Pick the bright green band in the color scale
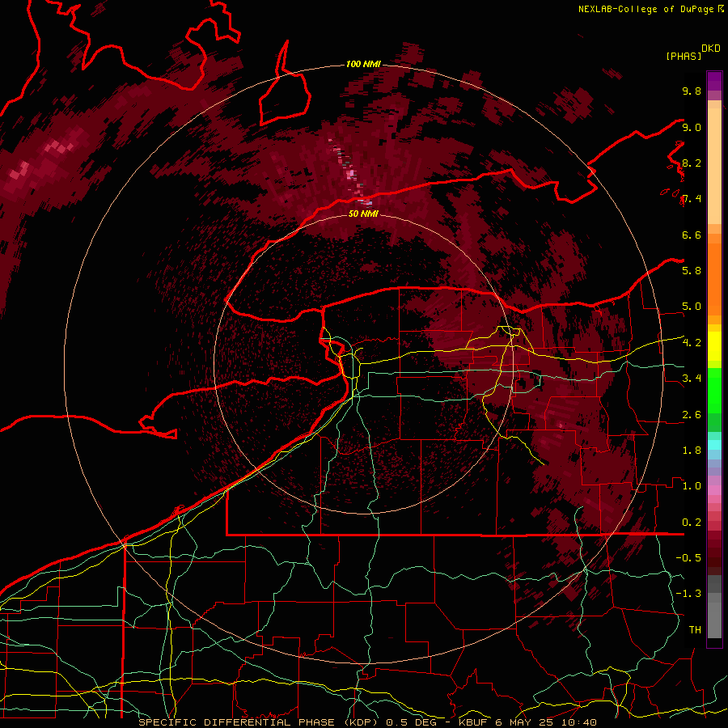728x728 pixels. click(x=714, y=390)
